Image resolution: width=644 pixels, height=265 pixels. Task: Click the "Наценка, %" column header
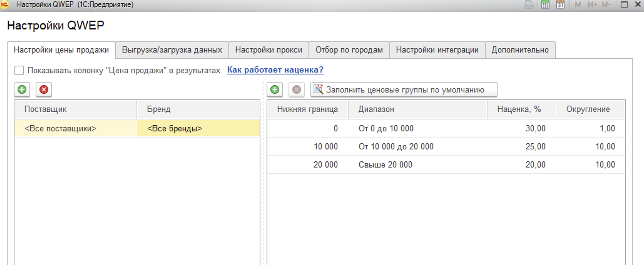click(x=522, y=109)
